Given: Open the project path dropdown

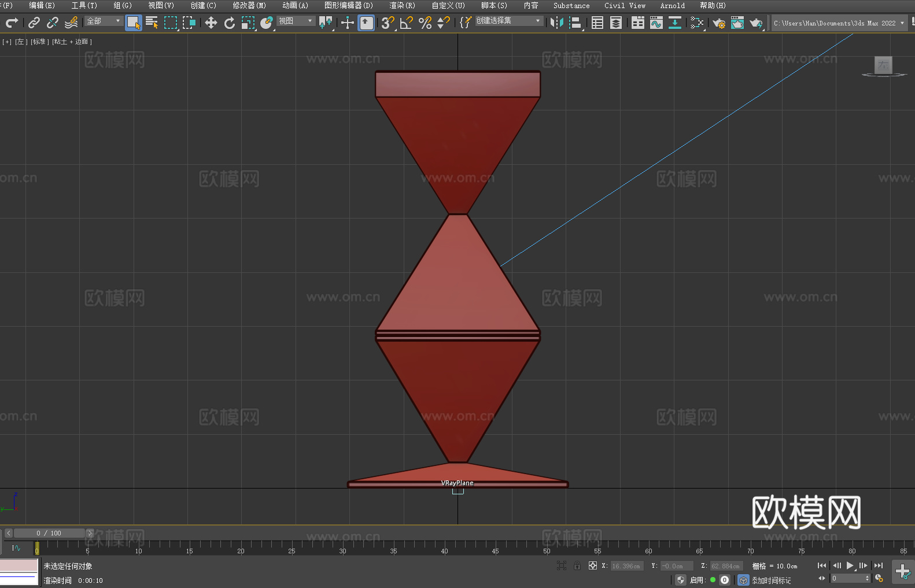Looking at the screenshot, I should [839, 23].
